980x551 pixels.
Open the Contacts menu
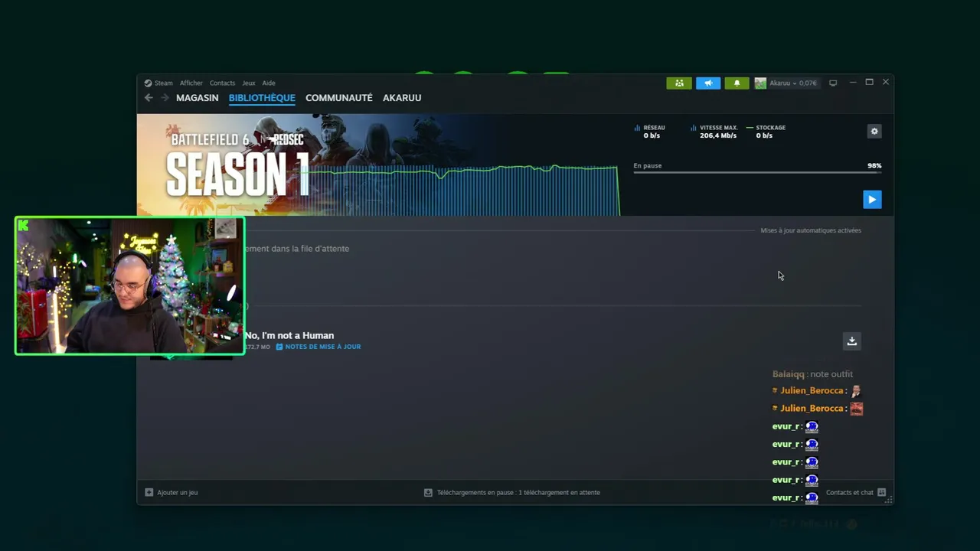coord(222,83)
